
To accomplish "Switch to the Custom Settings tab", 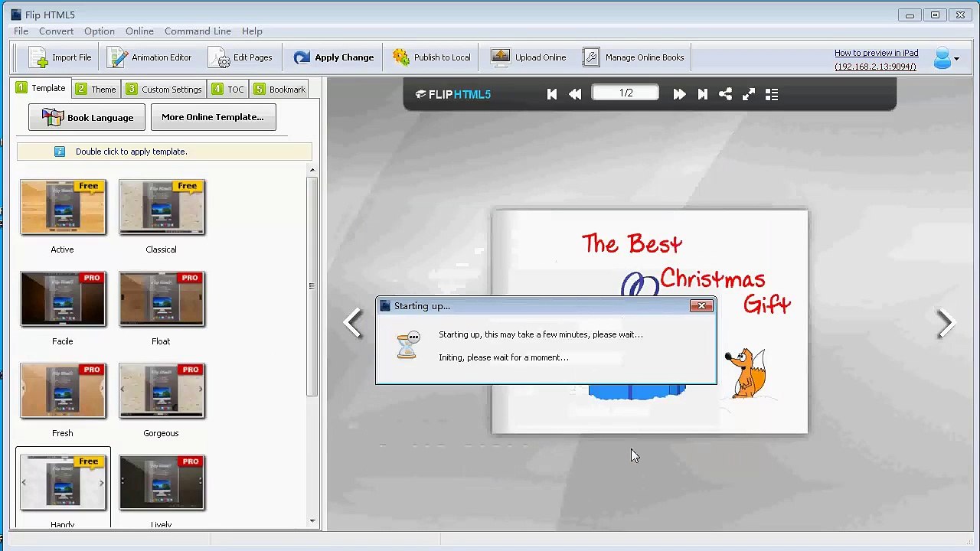I will click(164, 90).
